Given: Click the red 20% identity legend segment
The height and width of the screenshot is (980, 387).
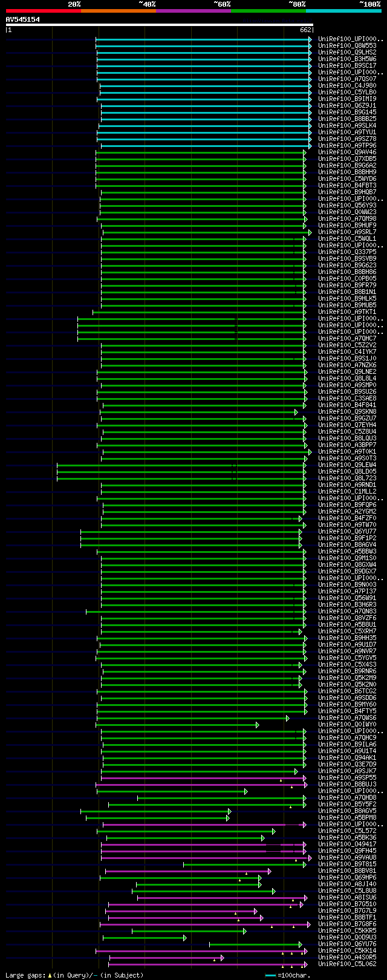Looking at the screenshot, I should pos(44,11).
